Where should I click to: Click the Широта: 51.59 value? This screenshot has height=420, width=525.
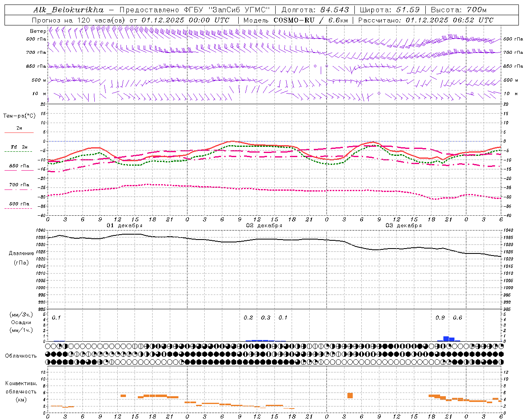point(390,10)
